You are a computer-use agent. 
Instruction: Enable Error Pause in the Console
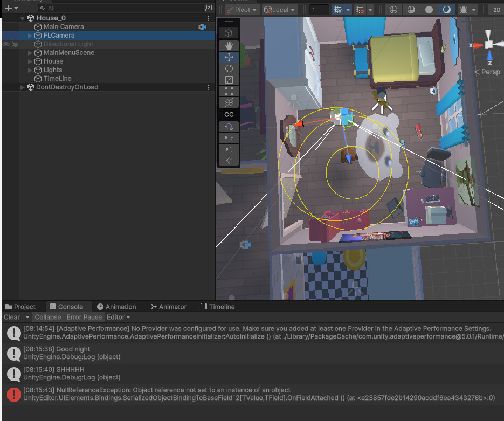[84, 317]
